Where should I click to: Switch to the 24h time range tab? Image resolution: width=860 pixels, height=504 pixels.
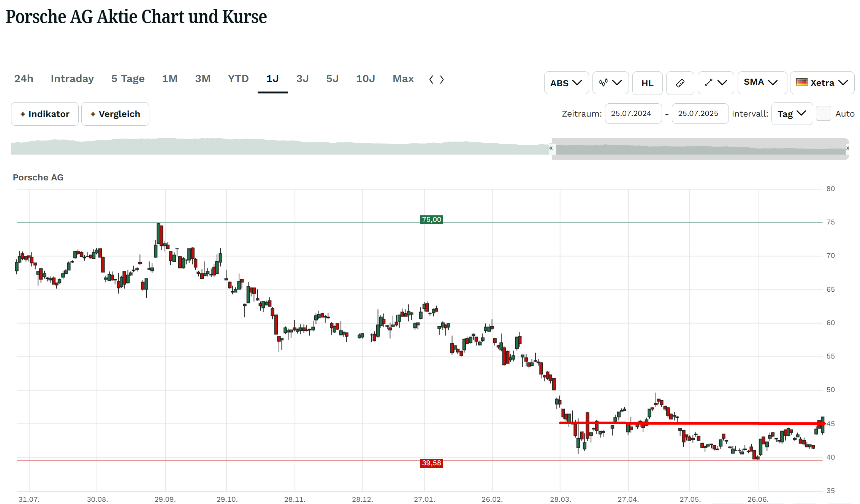coord(24,79)
